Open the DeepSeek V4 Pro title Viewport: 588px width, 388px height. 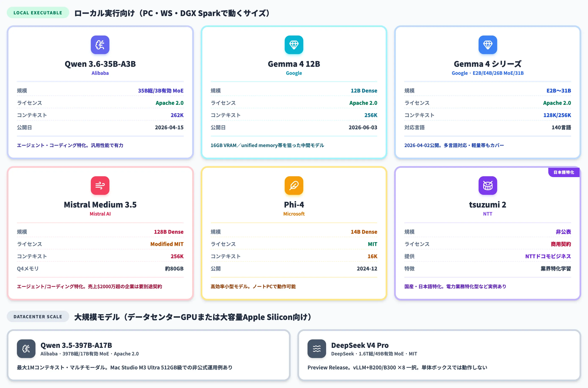[x=360, y=345]
